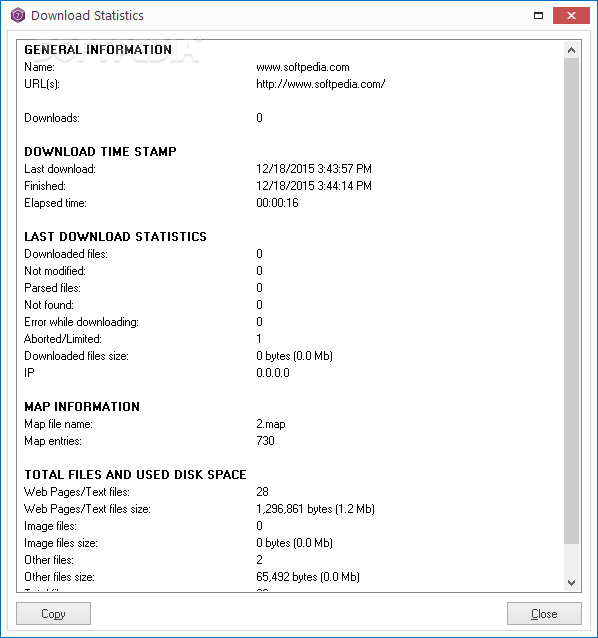Click the purple app icon in the title bar
598x638 pixels.
(18, 15)
